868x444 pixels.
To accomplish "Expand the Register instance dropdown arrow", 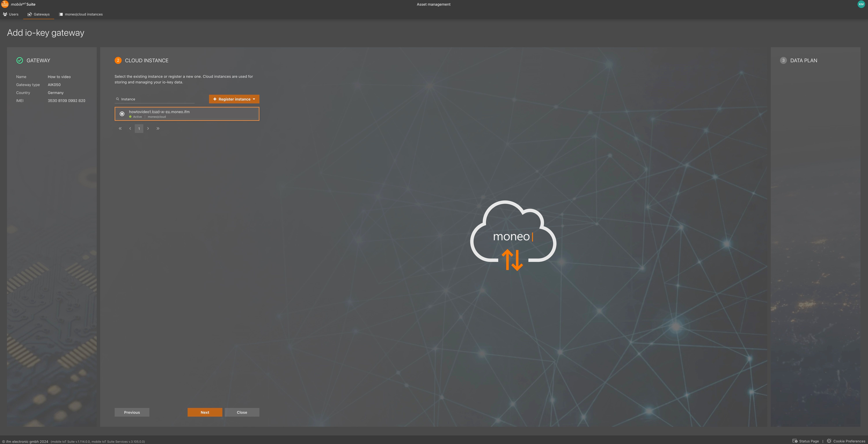I will (254, 99).
